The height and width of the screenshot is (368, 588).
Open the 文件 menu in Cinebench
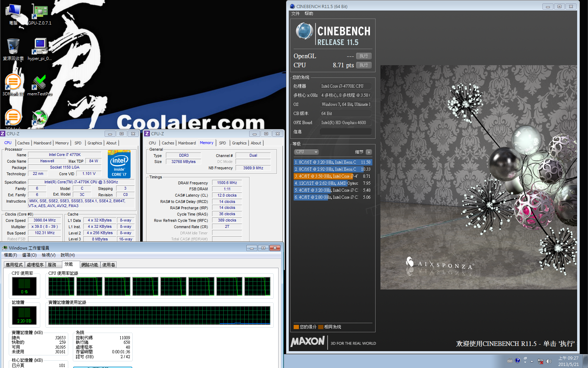click(295, 14)
